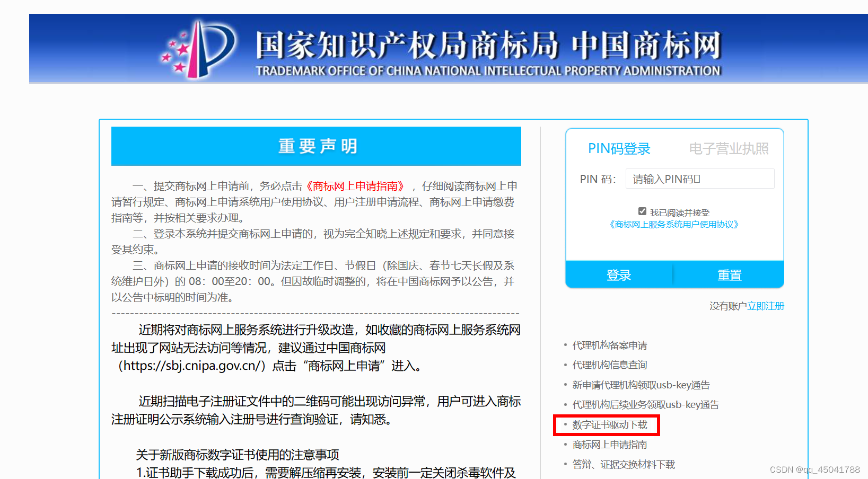The height and width of the screenshot is (479, 868).
Task: Focus the PIN码 input field
Action: point(700,179)
